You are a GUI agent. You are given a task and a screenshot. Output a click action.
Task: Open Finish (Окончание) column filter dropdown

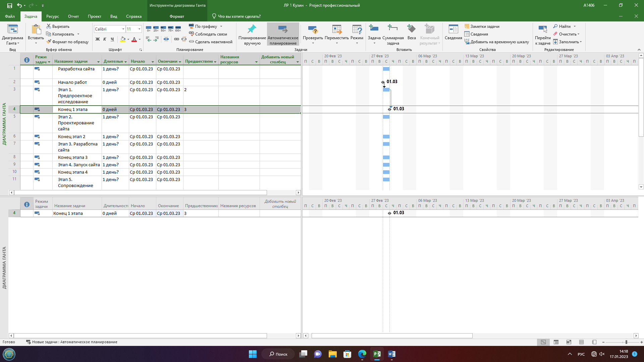point(180,62)
